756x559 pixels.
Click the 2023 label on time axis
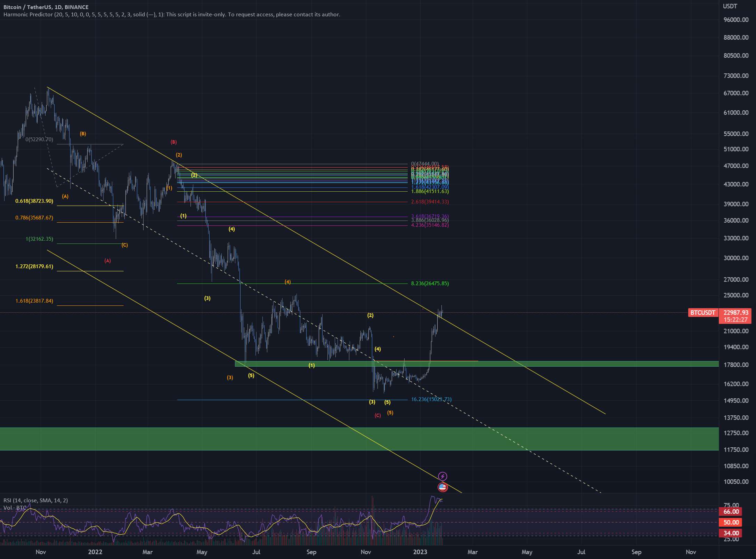(x=420, y=552)
